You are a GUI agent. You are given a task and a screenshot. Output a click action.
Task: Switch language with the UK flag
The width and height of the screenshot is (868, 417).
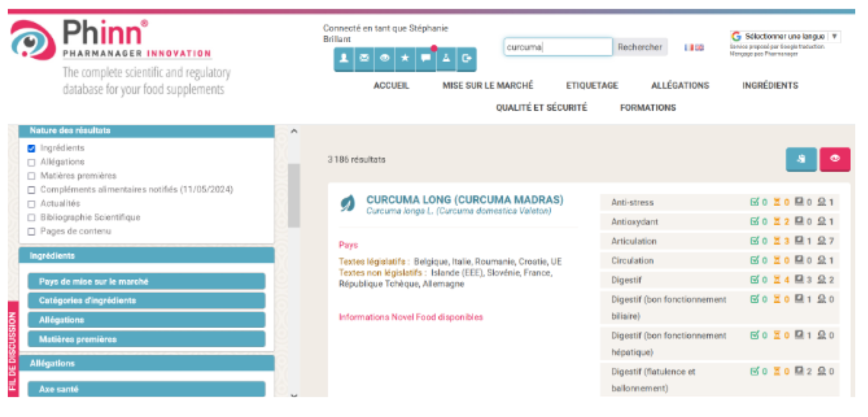[x=699, y=48]
